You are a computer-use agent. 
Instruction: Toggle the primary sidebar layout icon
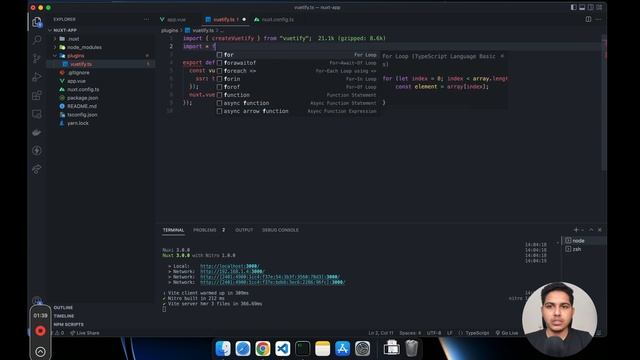coord(573,7)
